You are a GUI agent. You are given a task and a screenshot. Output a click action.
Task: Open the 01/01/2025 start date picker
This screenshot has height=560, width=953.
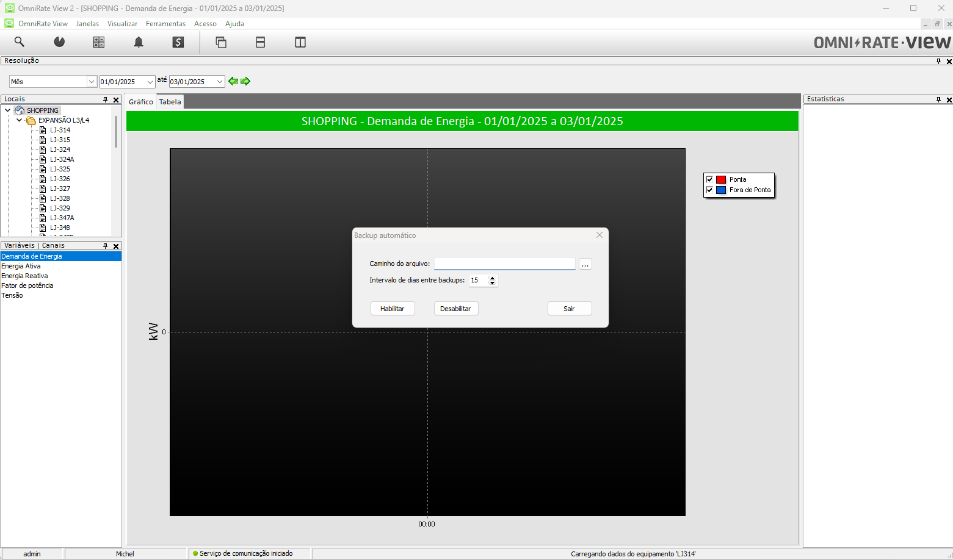(150, 82)
